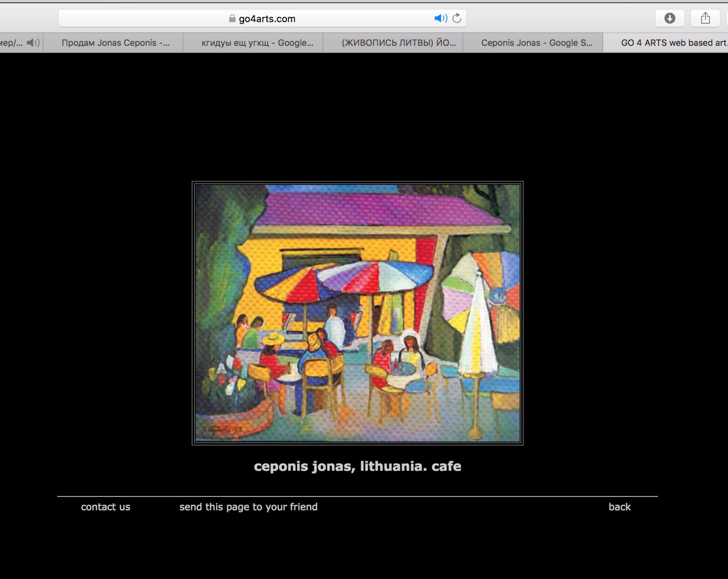Click the padlock icon beside go4arts.com
This screenshot has width=728, height=579.
[x=232, y=19]
